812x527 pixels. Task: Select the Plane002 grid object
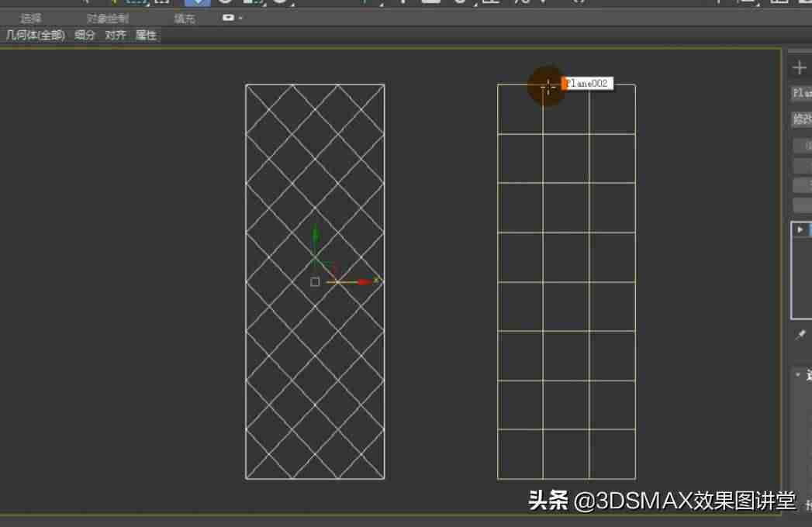[566, 281]
